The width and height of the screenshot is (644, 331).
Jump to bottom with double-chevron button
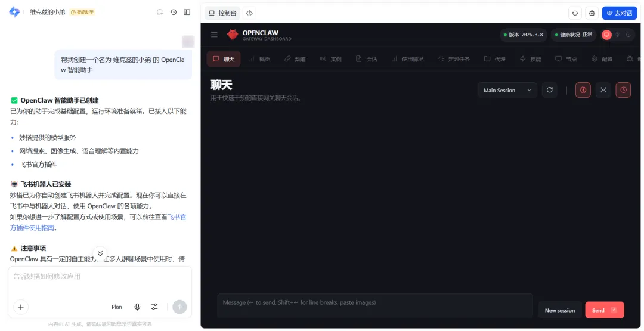coord(100,253)
